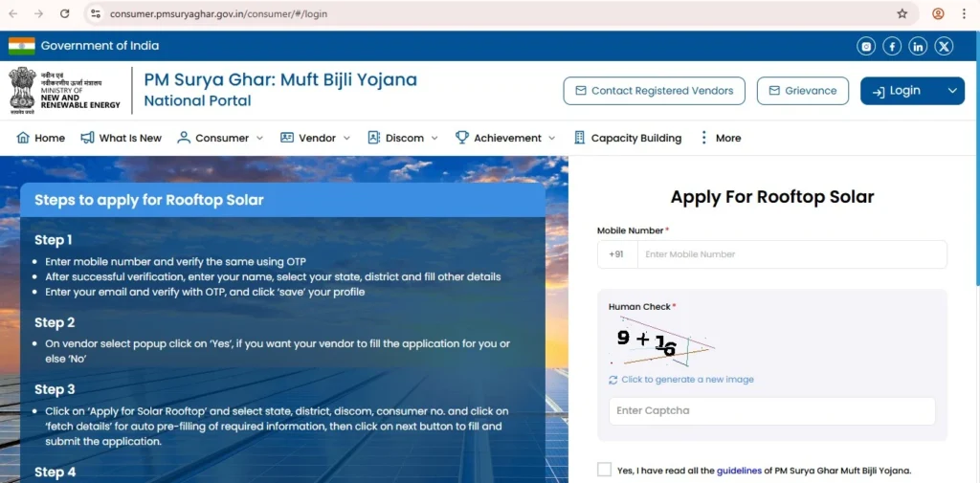Click the megaphone icon for What Is New
Screen dimensions: 980x483
87,138
